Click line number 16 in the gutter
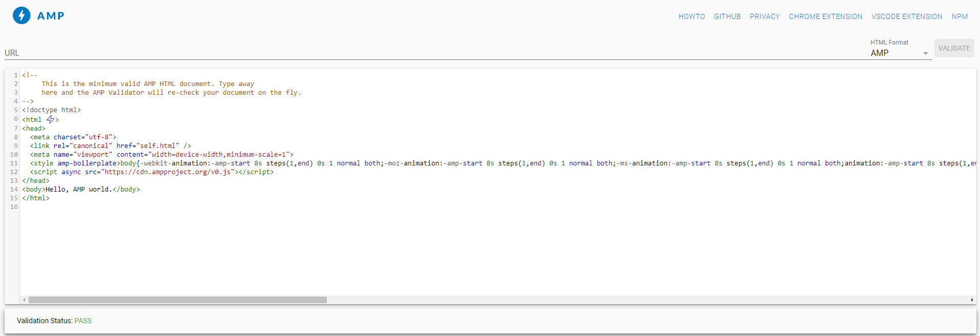The height and width of the screenshot is (336, 980). (x=14, y=207)
